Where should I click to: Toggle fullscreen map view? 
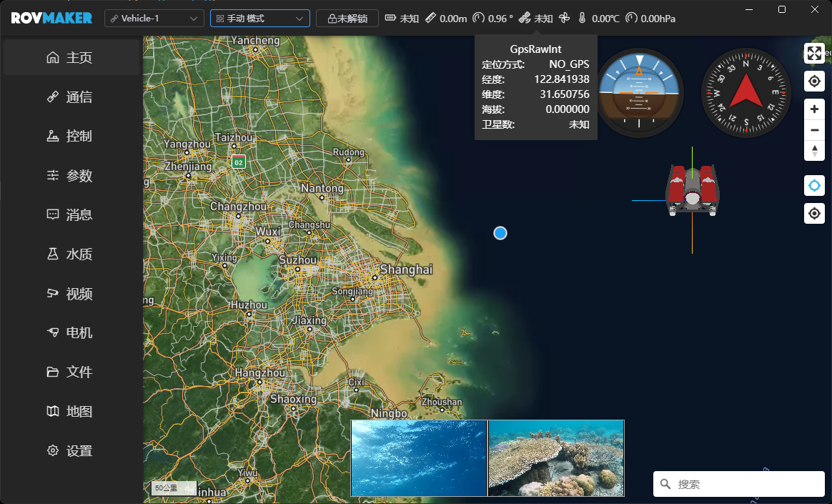pyautogui.click(x=814, y=54)
